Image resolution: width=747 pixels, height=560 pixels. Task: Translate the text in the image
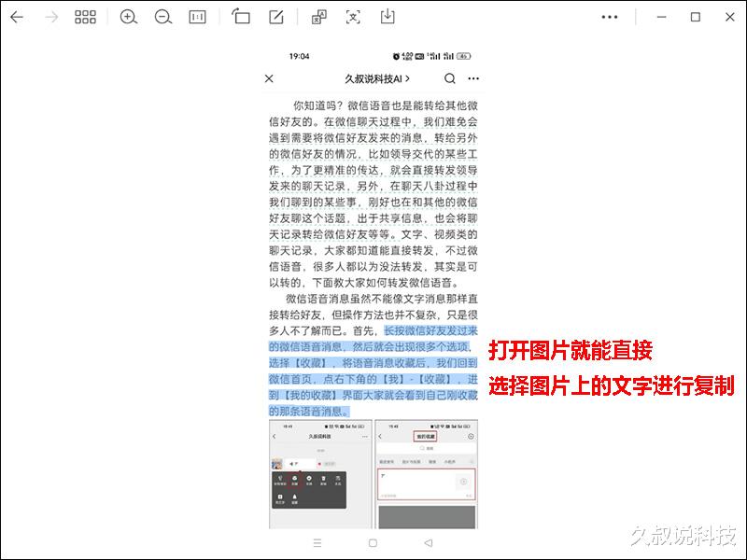click(318, 17)
